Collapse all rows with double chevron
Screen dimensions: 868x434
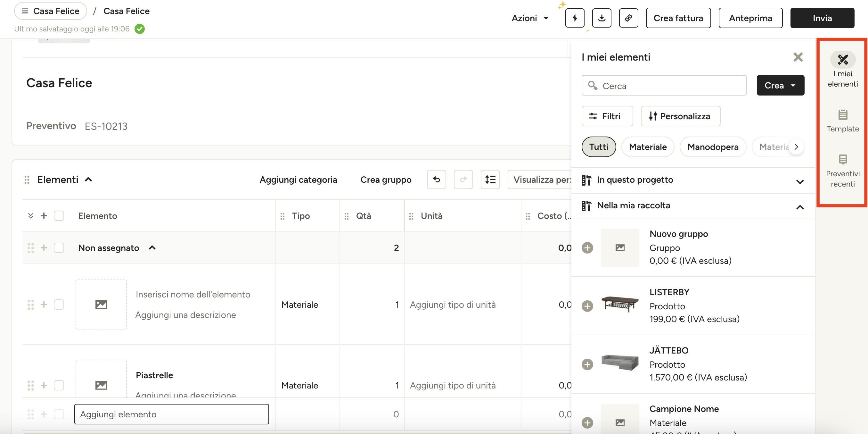coord(31,216)
